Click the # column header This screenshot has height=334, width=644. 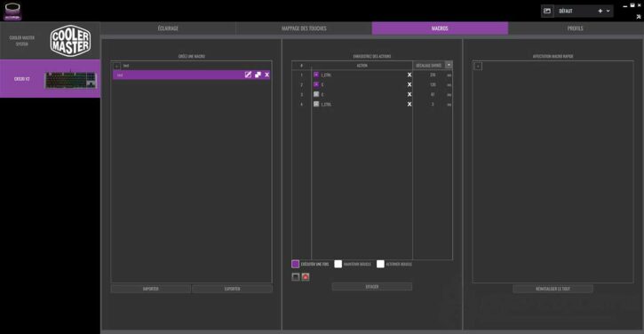pyautogui.click(x=301, y=66)
